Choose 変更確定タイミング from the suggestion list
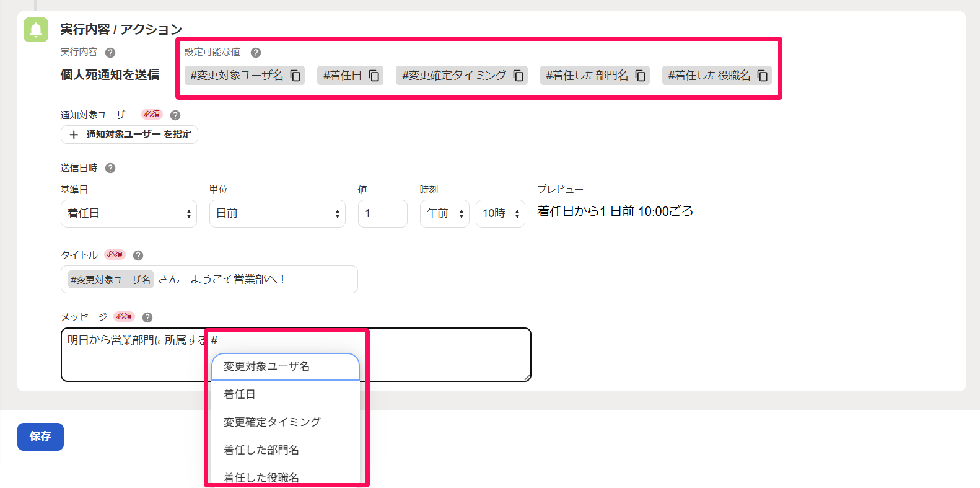The width and height of the screenshot is (980, 488). (286, 422)
